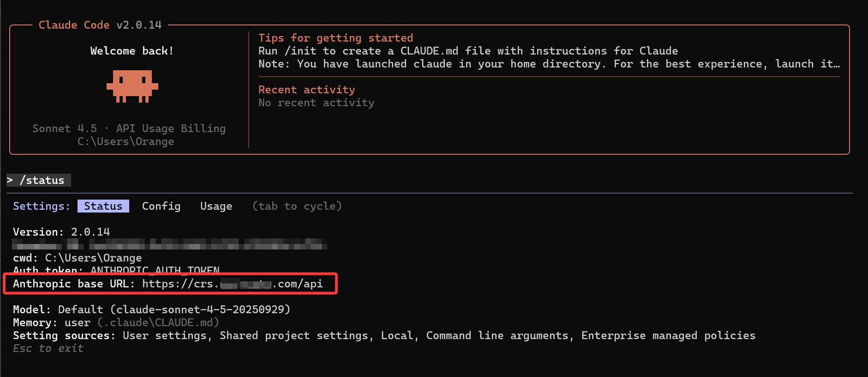Click the Model Default claude-sonnet-4-5 line

(151, 310)
